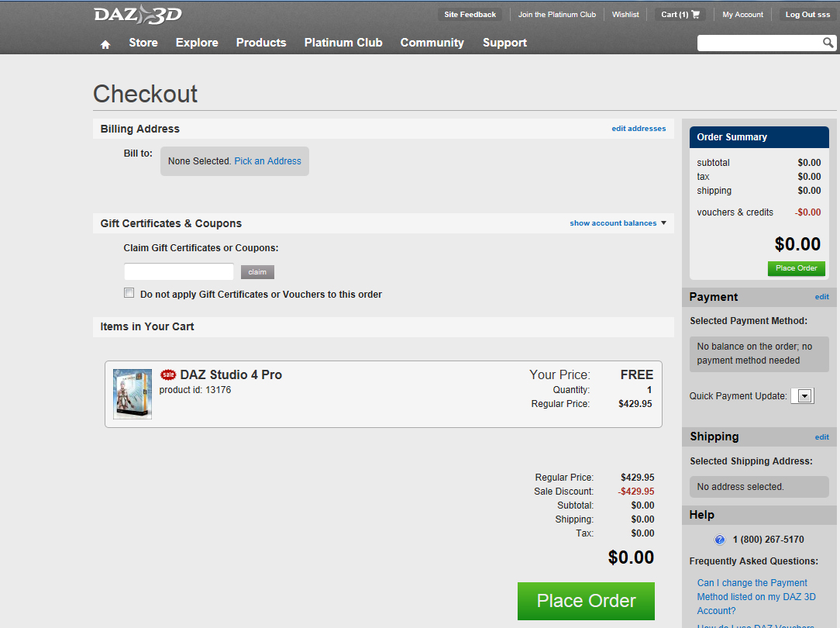
Task: Open My Account
Action: (742, 15)
